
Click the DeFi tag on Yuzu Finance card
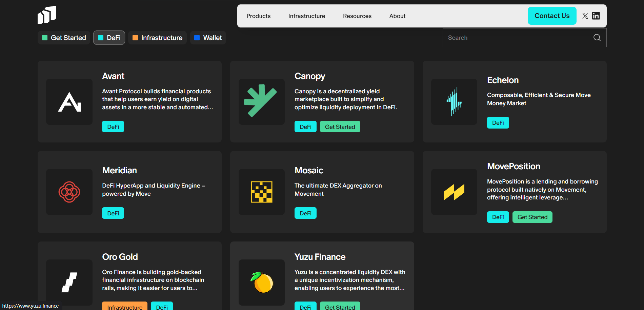305,306
